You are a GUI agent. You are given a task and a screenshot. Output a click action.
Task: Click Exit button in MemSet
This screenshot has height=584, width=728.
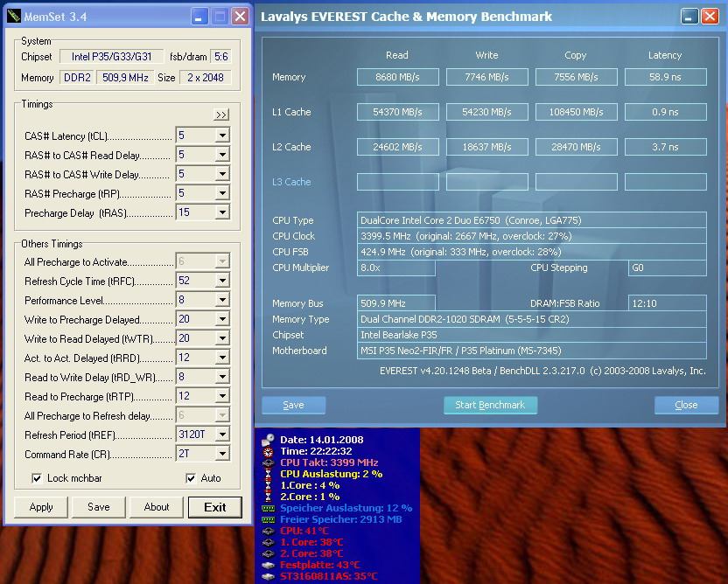coord(215,507)
